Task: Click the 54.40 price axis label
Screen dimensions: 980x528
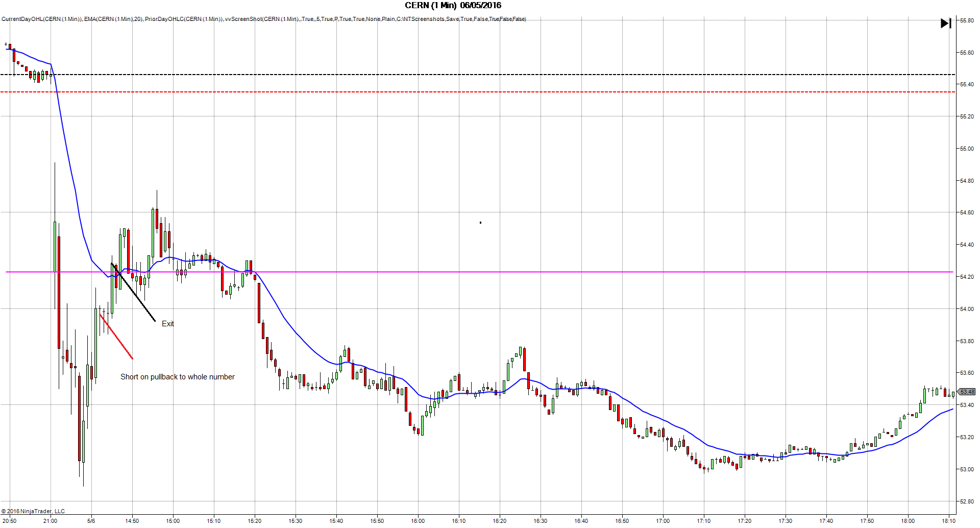Action: (967, 245)
